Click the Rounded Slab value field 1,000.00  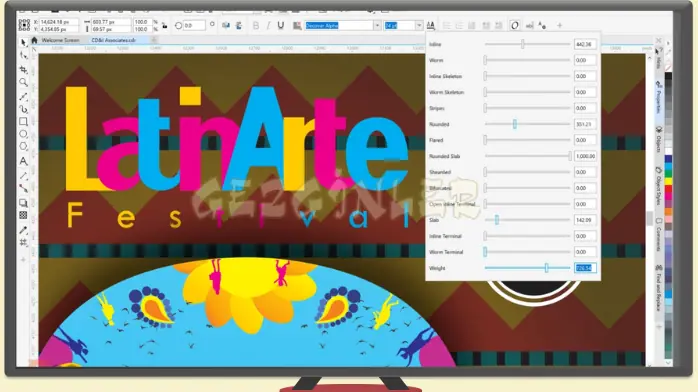click(585, 156)
